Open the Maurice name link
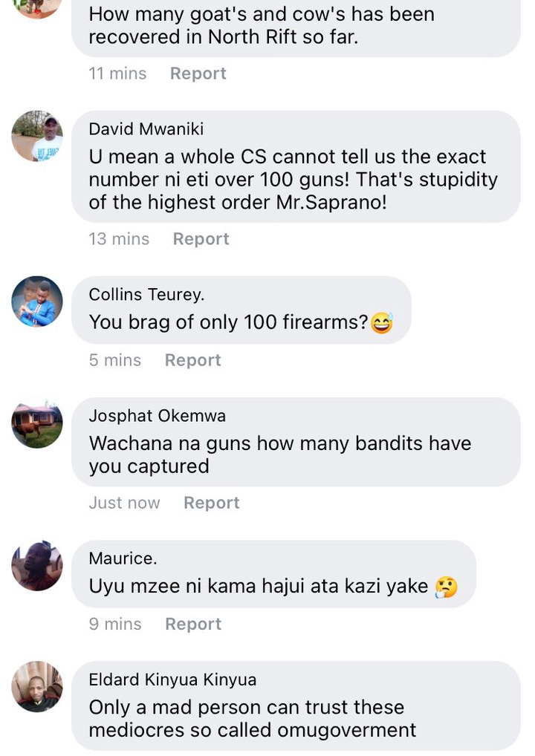The image size is (535, 756). pos(123,558)
